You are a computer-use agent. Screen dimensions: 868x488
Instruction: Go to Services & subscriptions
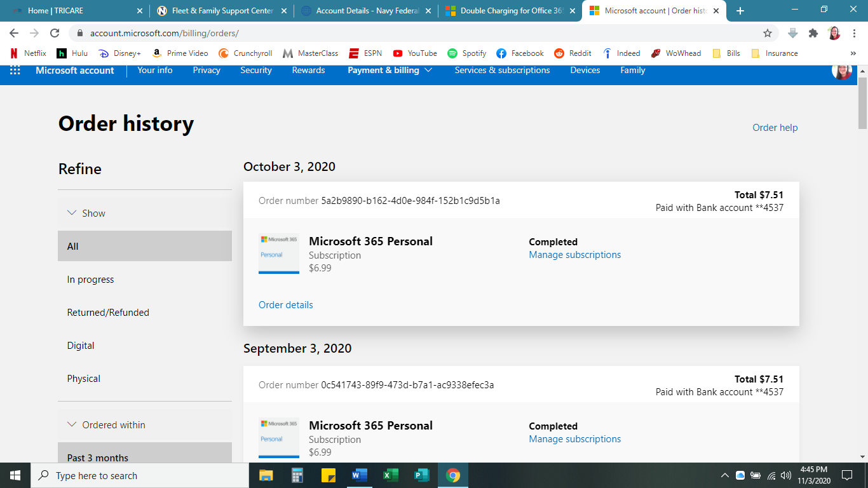[502, 71]
